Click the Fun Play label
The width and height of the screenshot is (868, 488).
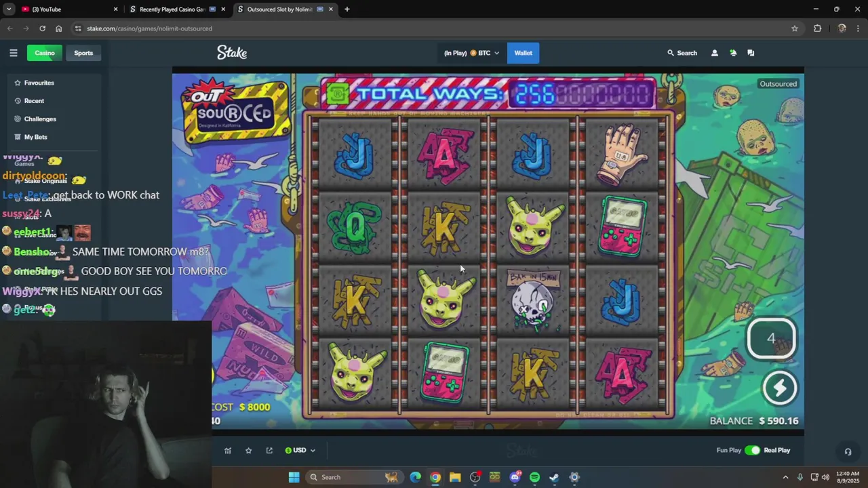pyautogui.click(x=728, y=451)
